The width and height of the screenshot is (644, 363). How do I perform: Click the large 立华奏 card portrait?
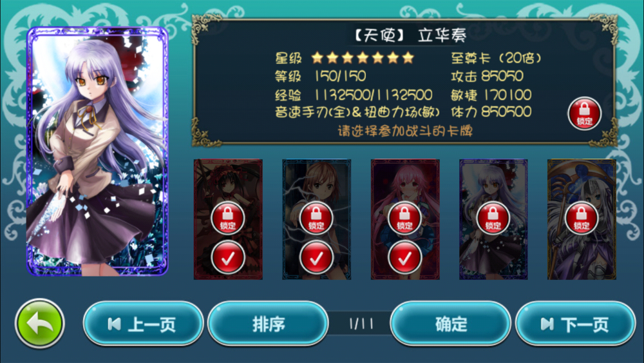tap(97, 152)
